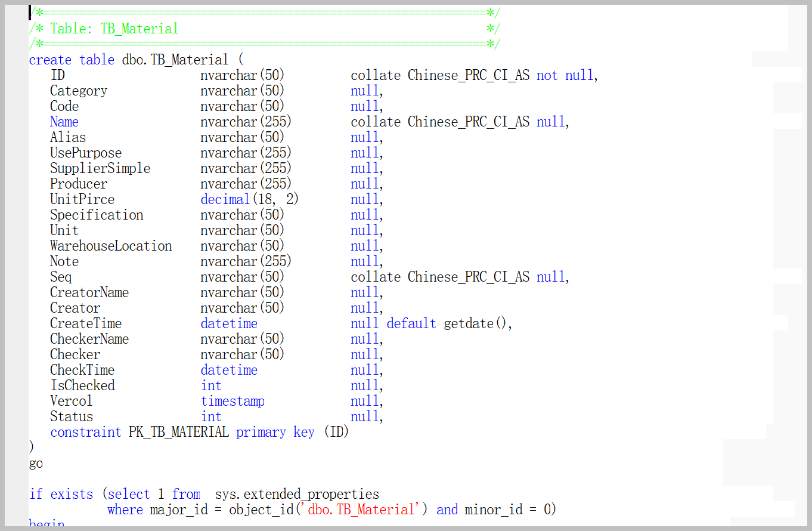Click 'nvarchar(255)' on the Note row
This screenshot has width=812, height=531.
click(246, 261)
